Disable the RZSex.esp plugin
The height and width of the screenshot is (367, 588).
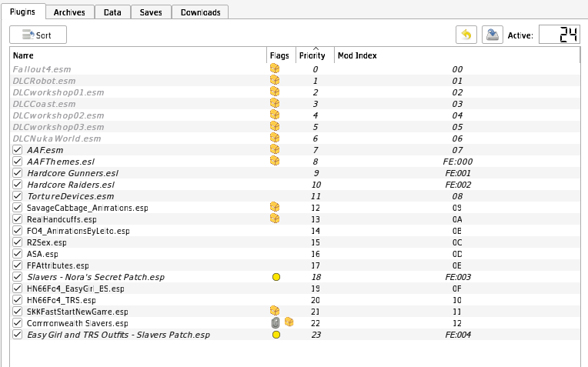(17, 242)
